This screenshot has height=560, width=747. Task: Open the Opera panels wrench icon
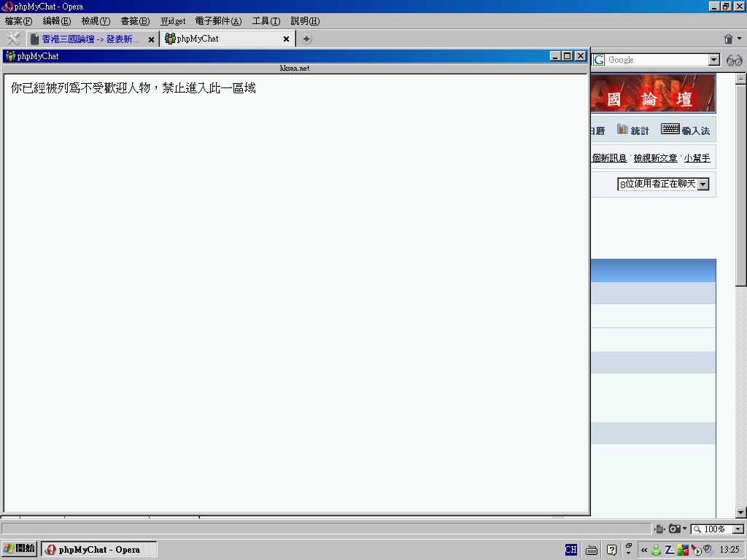[13, 38]
